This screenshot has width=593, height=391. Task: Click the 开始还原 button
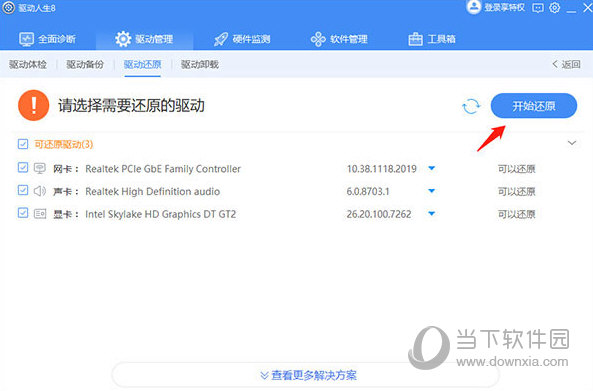tap(534, 106)
